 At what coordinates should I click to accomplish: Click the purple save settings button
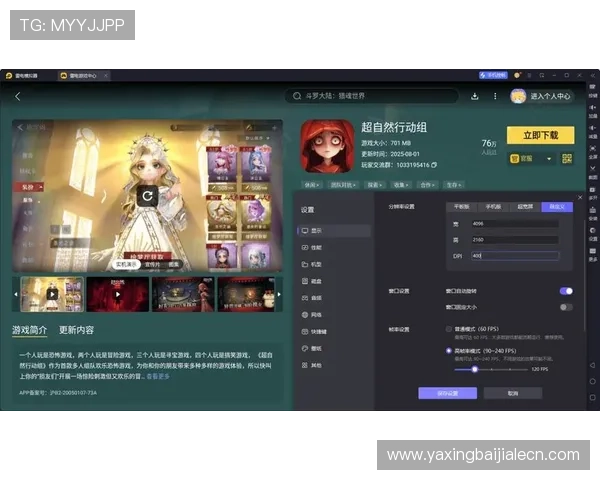coord(448,393)
